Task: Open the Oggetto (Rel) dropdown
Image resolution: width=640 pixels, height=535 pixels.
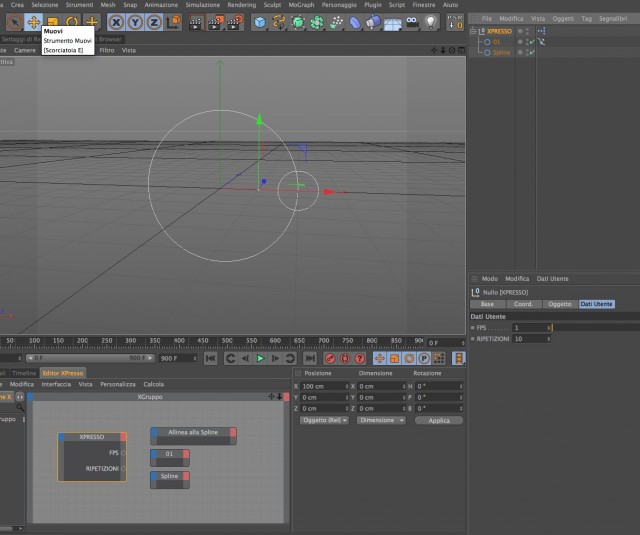Action: (x=324, y=420)
